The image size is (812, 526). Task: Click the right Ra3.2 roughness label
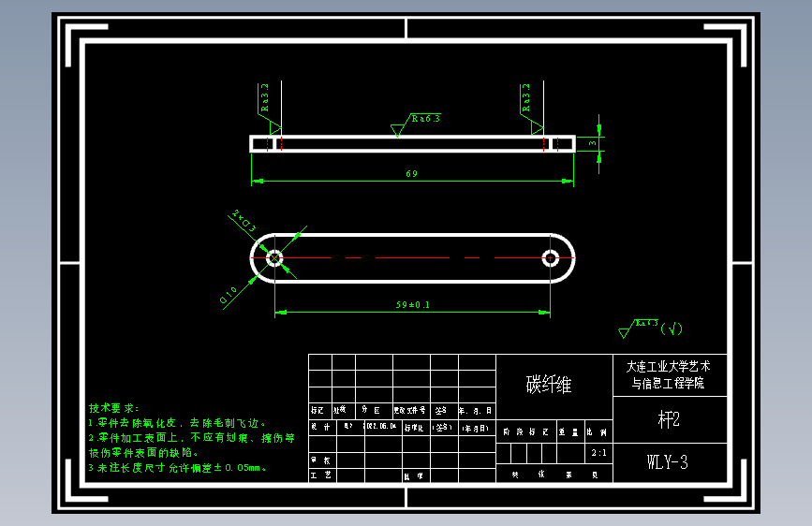coord(526,98)
